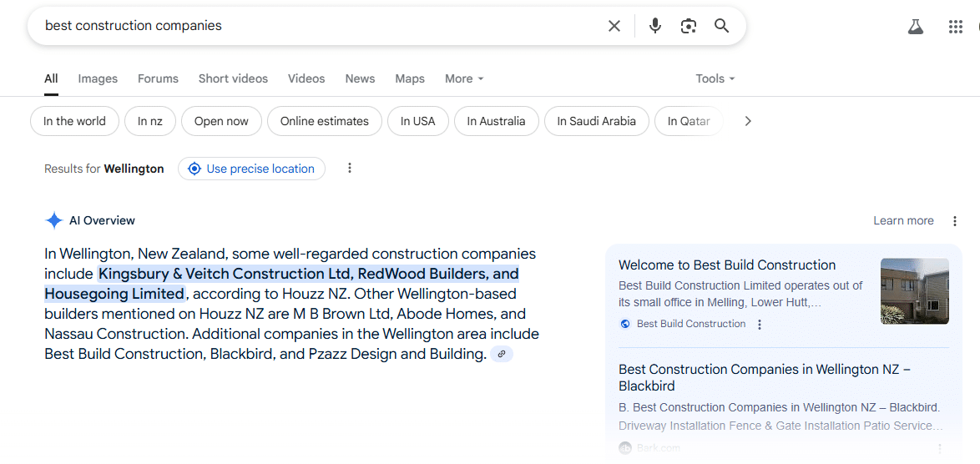Open AI Overview three-dot options menu
The width and height of the screenshot is (980, 464).
(x=954, y=221)
